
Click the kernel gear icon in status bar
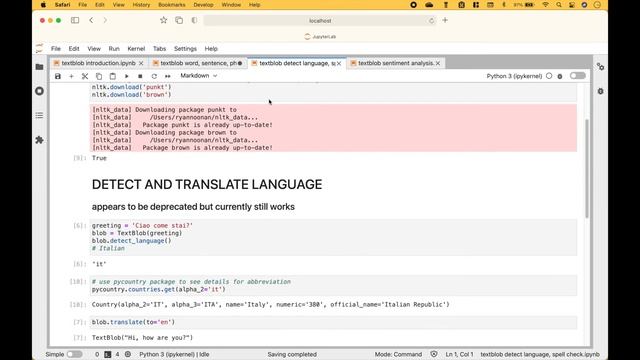click(128, 354)
